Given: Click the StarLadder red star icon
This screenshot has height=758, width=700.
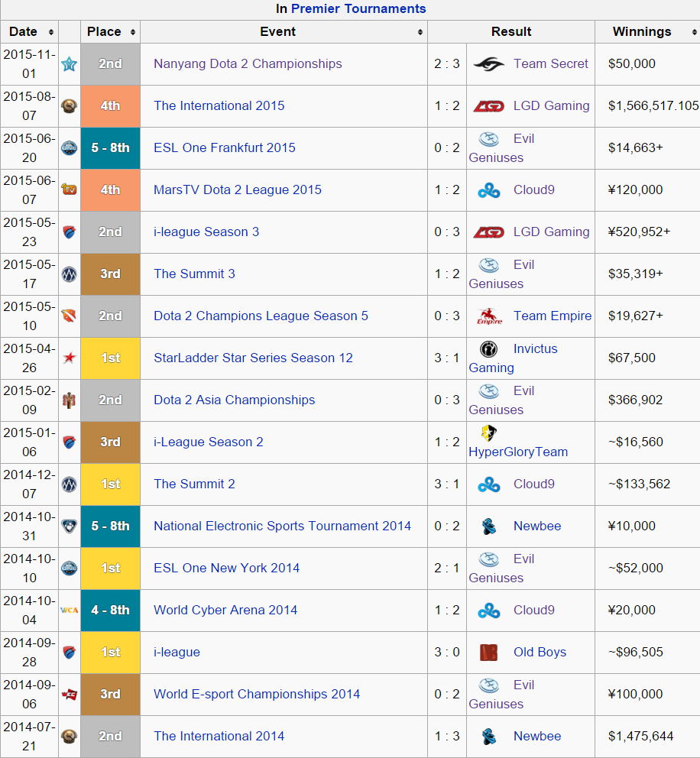Looking at the screenshot, I should coord(69,358).
